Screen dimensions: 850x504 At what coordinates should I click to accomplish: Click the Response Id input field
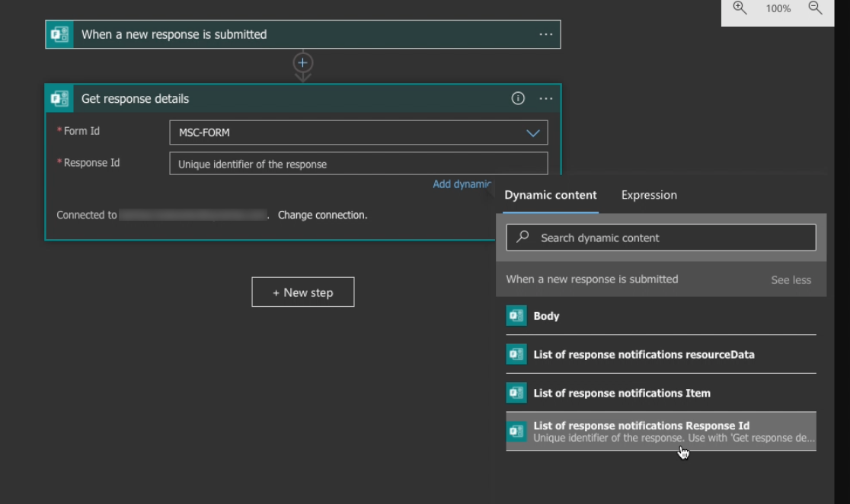[358, 163]
